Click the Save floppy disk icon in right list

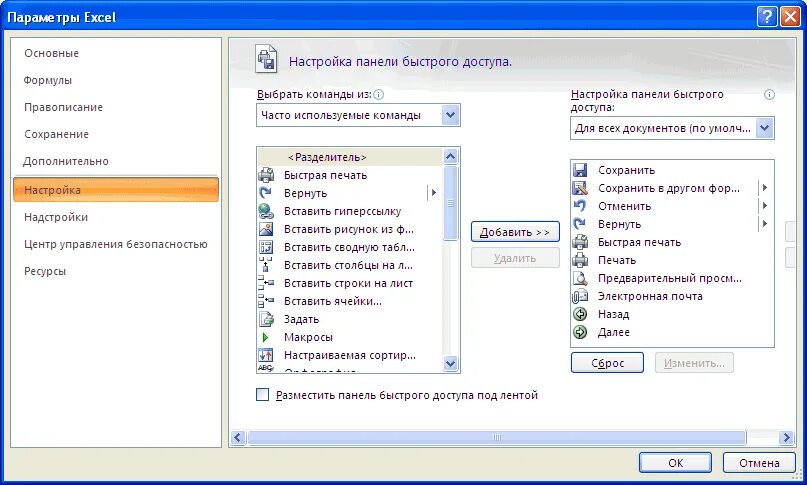click(580, 170)
